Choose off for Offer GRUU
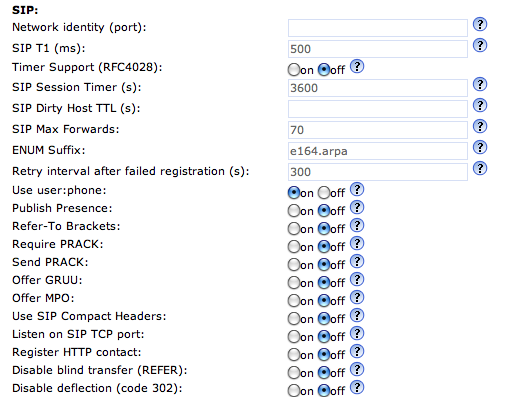The height and width of the screenshot is (397, 529). click(324, 283)
